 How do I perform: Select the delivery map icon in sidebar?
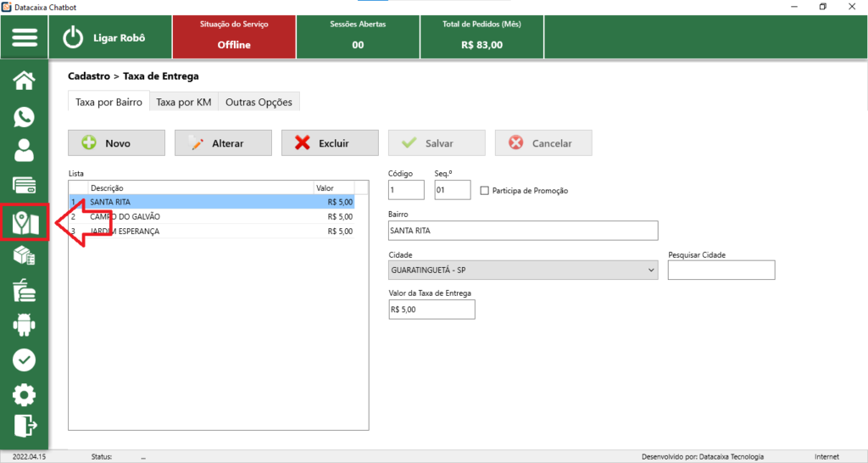point(25,222)
